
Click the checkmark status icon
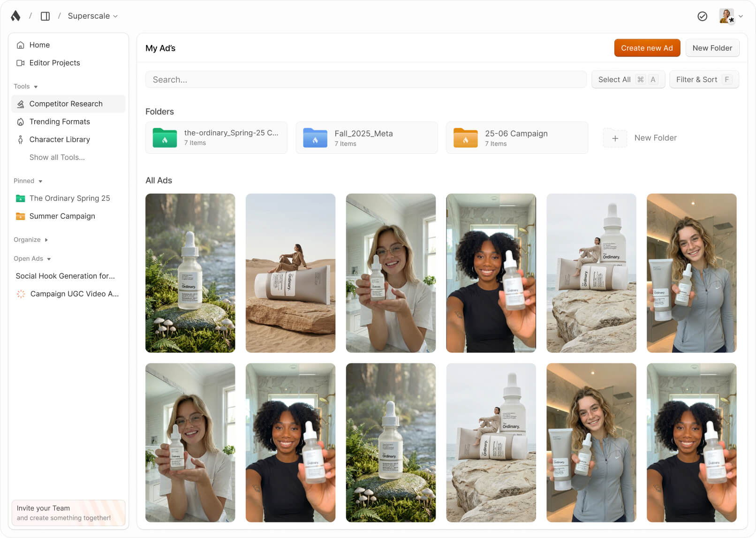coord(702,16)
